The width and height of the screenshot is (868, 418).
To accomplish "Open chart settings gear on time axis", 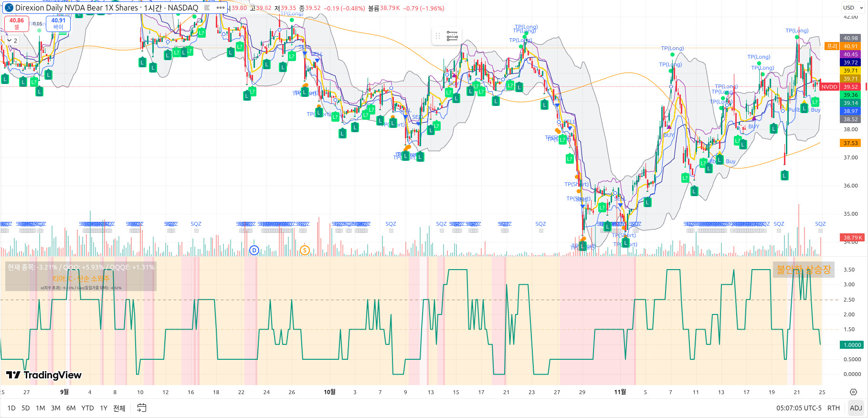I will point(854,392).
